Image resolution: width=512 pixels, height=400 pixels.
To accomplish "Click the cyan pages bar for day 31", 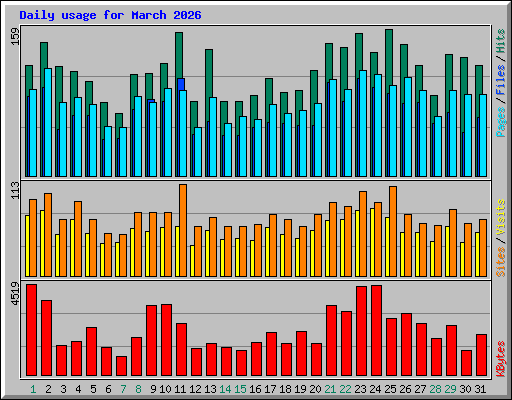I will point(483,135).
